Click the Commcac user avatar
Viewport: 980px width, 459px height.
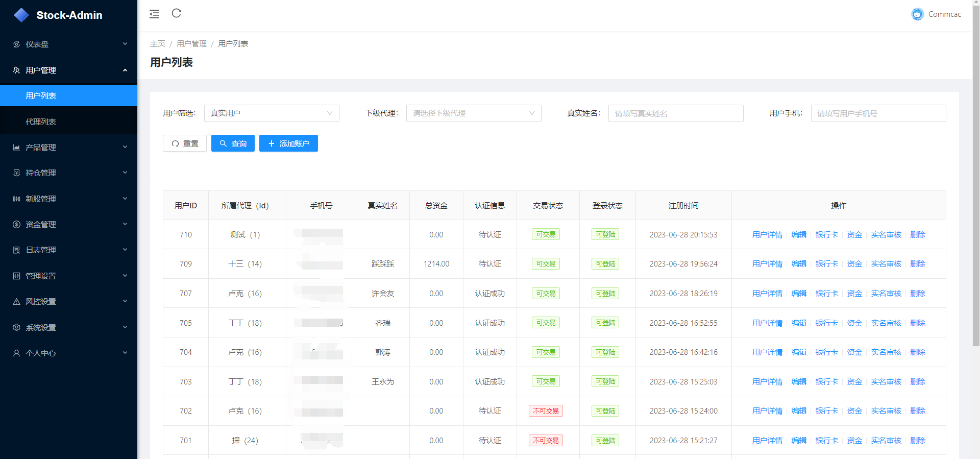917,14
